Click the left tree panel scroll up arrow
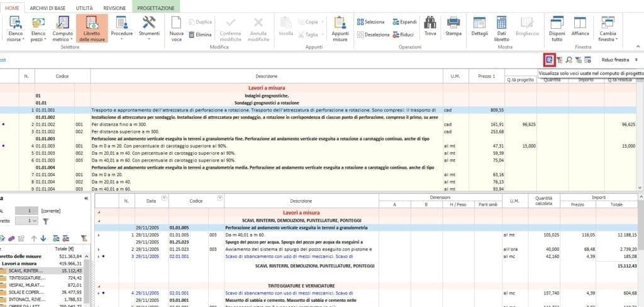 pyautogui.click(x=87, y=256)
